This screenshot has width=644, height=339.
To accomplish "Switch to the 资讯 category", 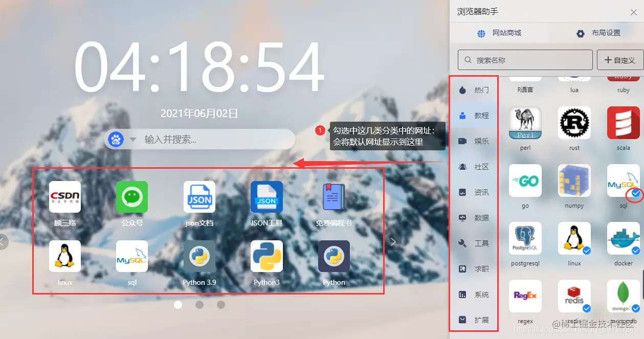I will click(x=473, y=192).
